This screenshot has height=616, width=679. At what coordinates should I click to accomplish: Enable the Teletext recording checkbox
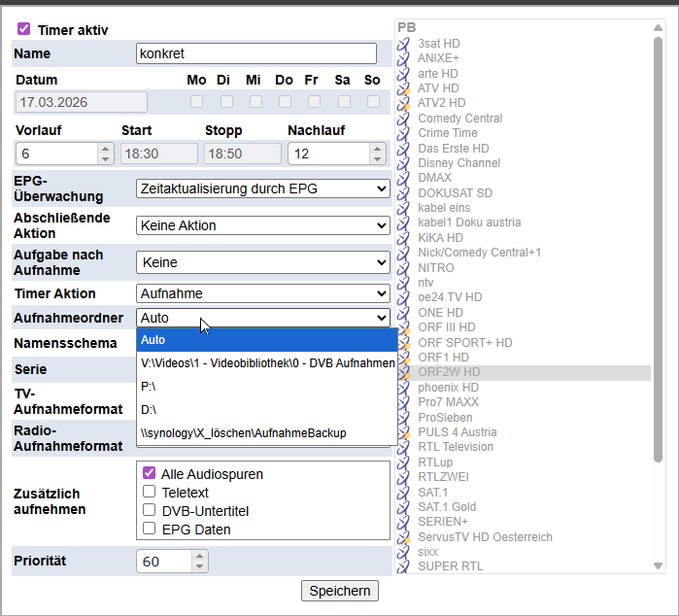pyautogui.click(x=150, y=493)
